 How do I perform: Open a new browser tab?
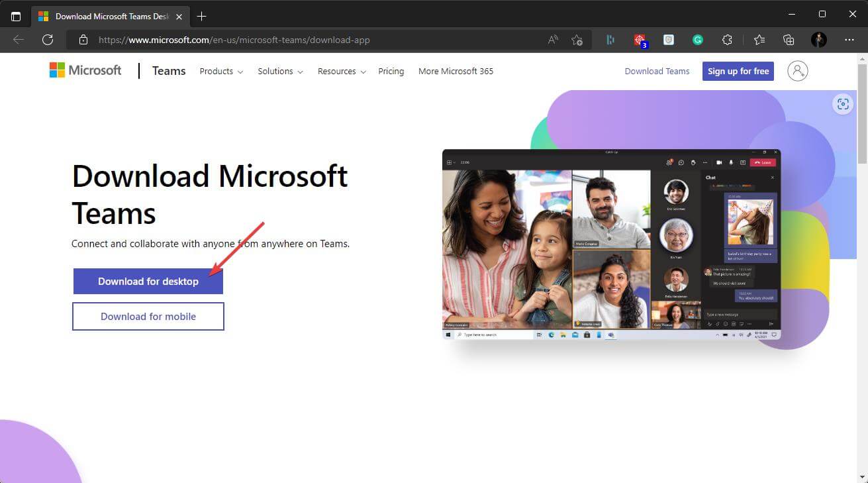pyautogui.click(x=202, y=16)
